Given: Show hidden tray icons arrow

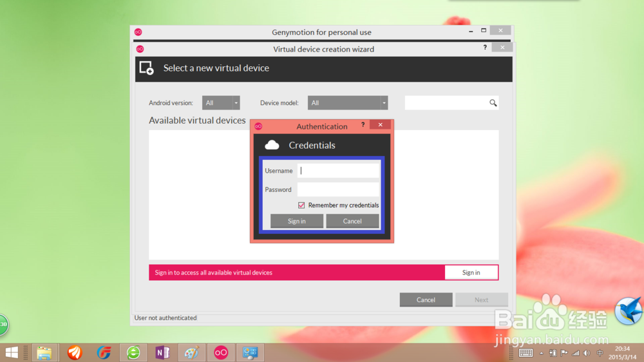Looking at the screenshot, I should tap(542, 354).
